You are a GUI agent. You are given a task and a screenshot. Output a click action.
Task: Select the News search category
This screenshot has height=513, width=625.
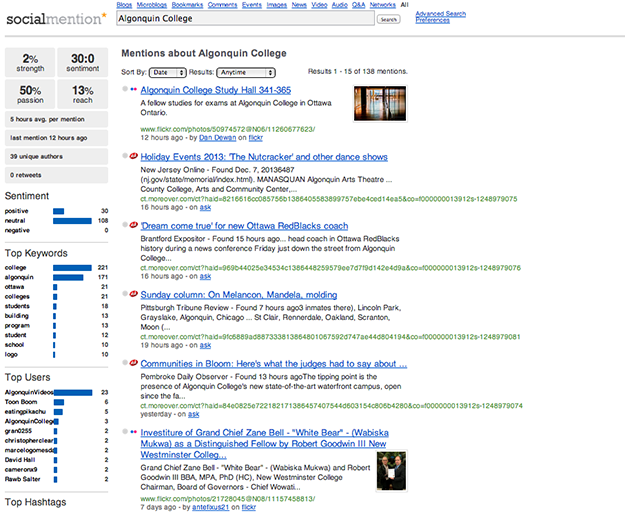pos(299,5)
